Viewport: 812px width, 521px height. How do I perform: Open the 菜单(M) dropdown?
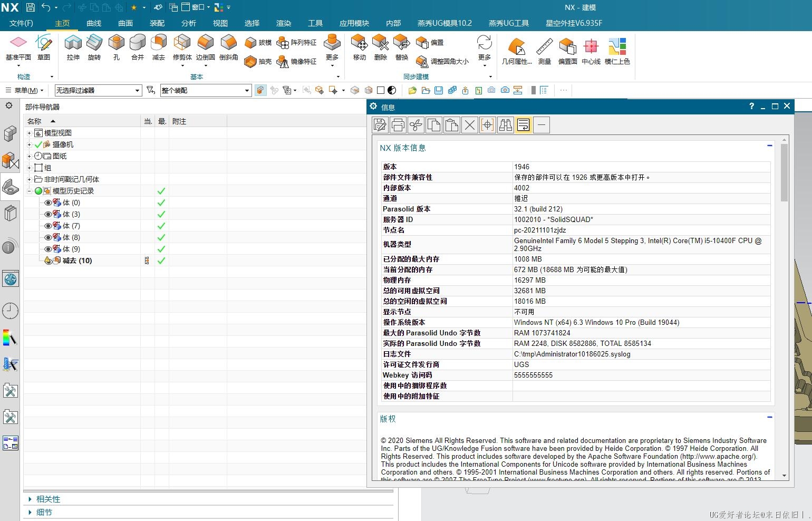coord(25,90)
